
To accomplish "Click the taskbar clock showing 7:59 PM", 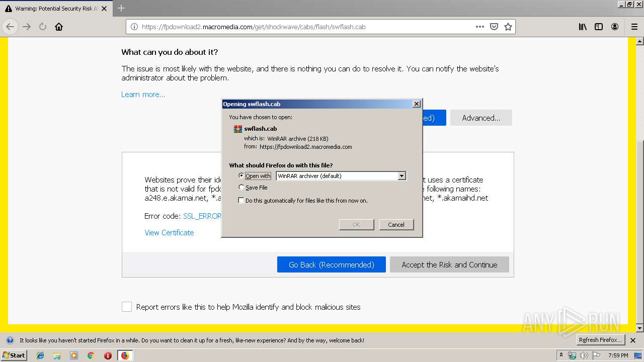I will (618, 355).
